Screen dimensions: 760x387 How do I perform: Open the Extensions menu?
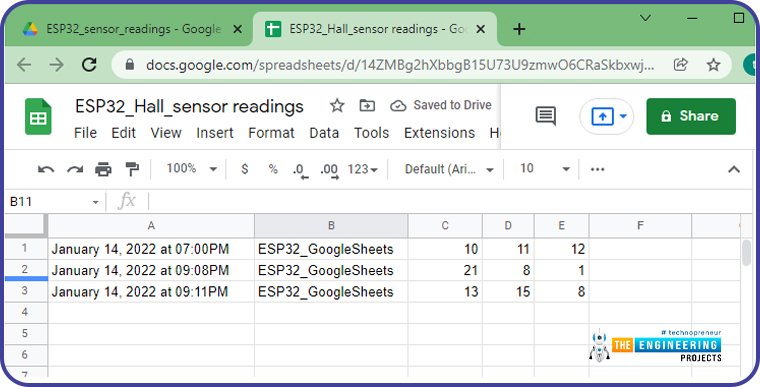pos(440,133)
